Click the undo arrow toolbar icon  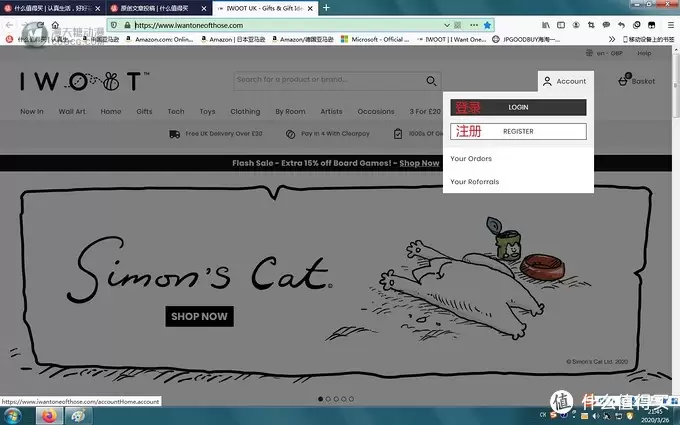coord(621,25)
